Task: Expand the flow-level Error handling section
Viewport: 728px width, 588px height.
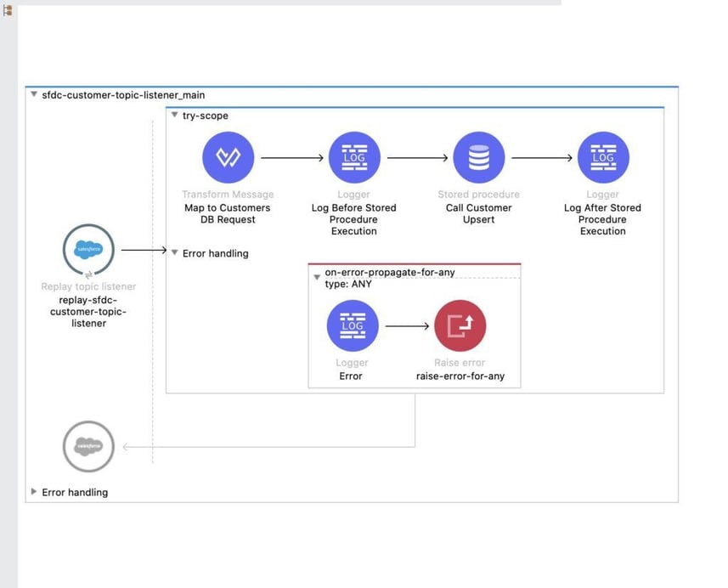Action: coord(34,491)
